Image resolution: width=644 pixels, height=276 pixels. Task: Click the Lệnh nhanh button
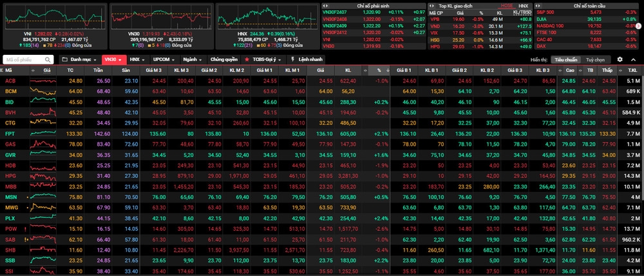click(x=305, y=59)
